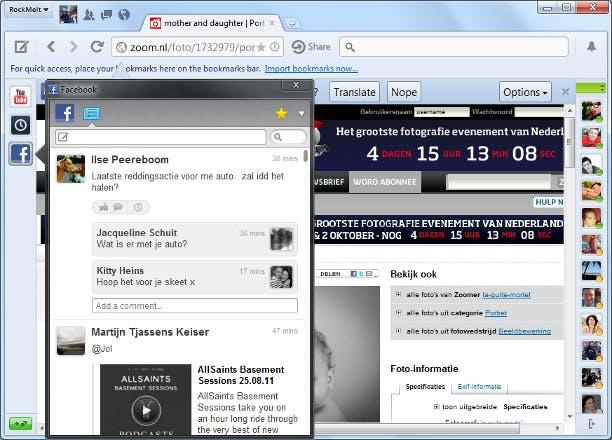Click the toolbar search field
612x440 pixels.
pos(454,47)
